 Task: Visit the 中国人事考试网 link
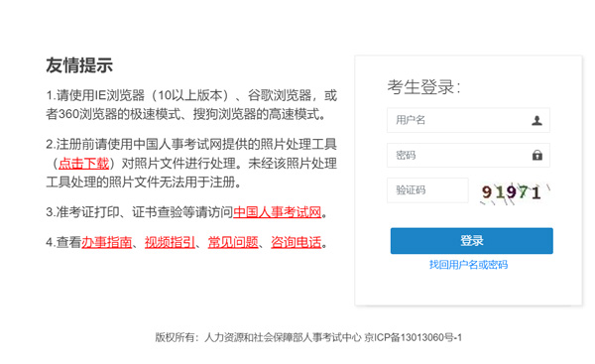click(x=278, y=212)
